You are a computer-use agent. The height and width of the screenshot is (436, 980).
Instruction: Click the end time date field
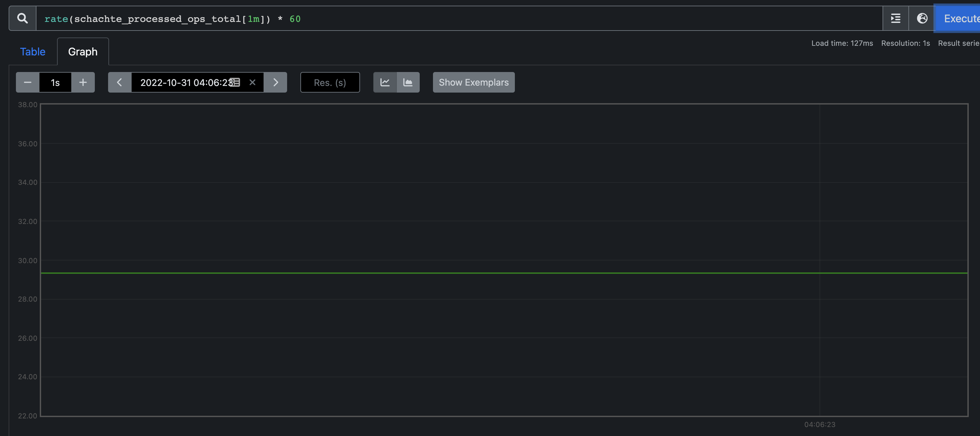(183, 83)
